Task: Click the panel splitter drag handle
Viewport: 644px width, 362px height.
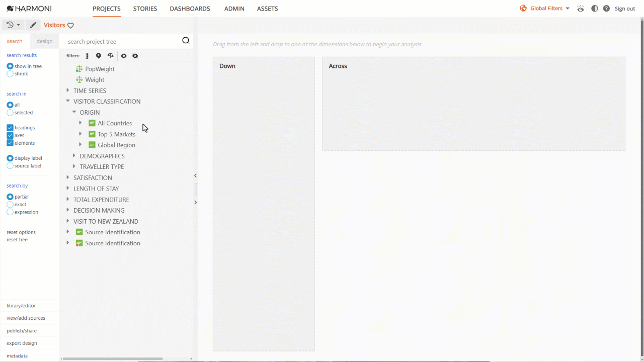Action: [195, 189]
